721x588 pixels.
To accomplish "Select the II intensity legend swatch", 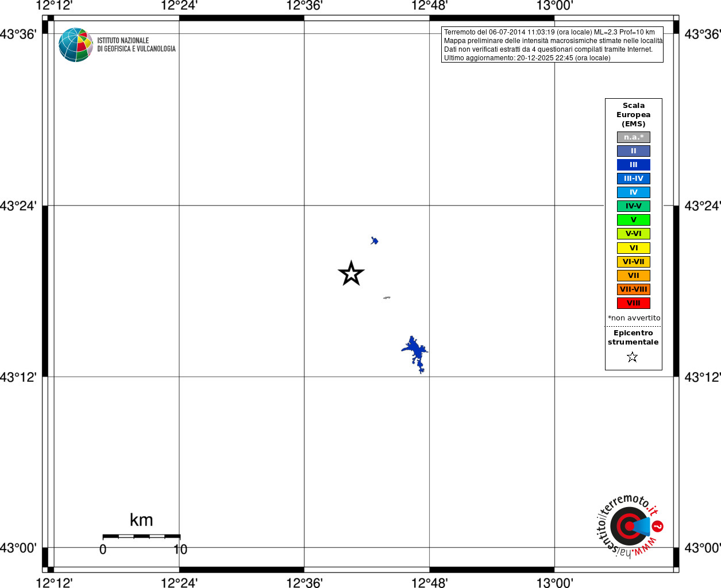I will pos(634,151).
